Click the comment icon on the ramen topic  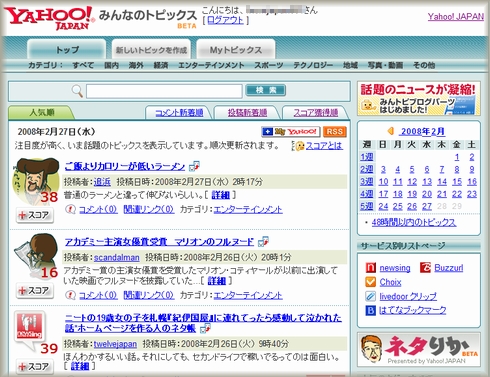tap(70, 209)
